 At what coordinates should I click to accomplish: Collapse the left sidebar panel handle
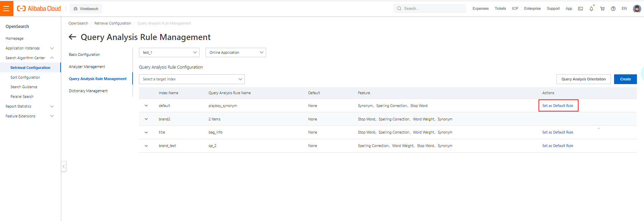(x=64, y=166)
